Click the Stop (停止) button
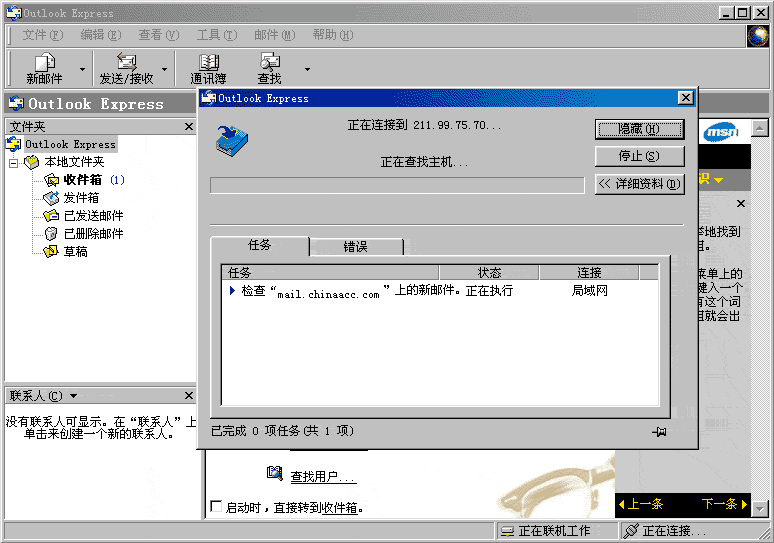774x543 pixels. point(639,156)
